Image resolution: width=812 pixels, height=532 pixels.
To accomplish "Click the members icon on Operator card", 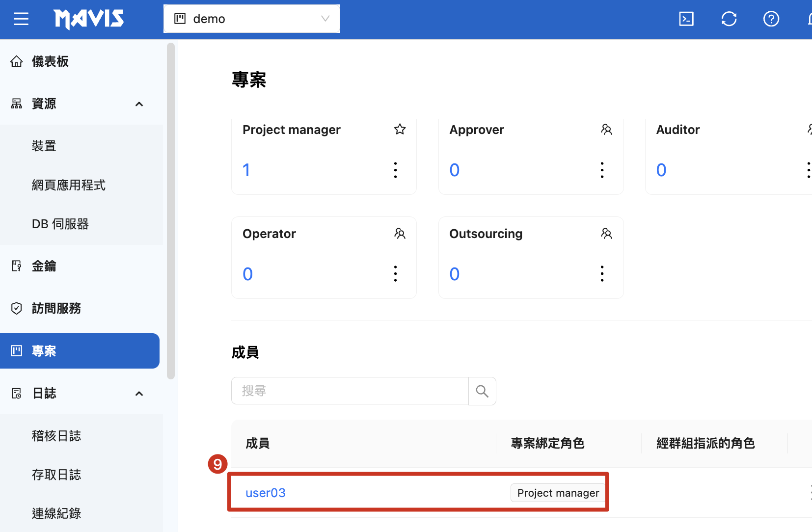I will pyautogui.click(x=400, y=234).
